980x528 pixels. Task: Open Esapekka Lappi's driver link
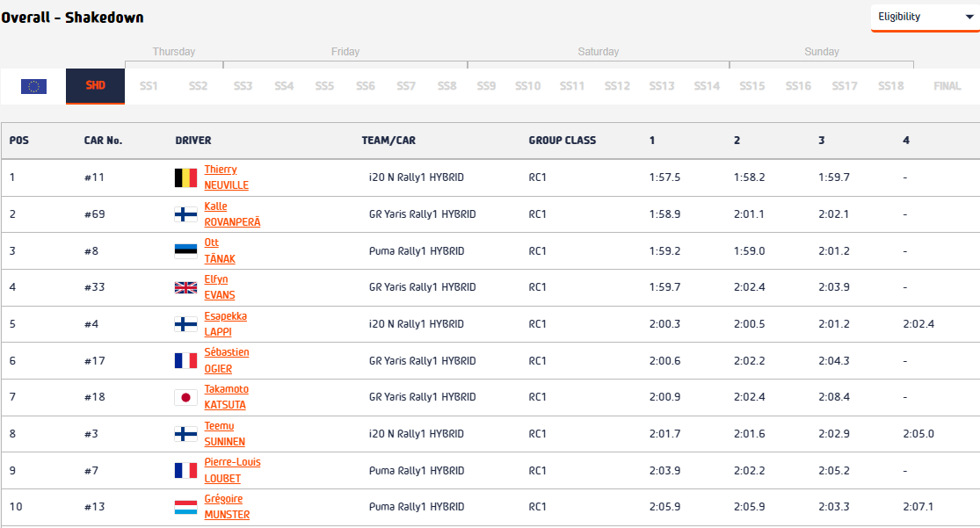(225, 323)
